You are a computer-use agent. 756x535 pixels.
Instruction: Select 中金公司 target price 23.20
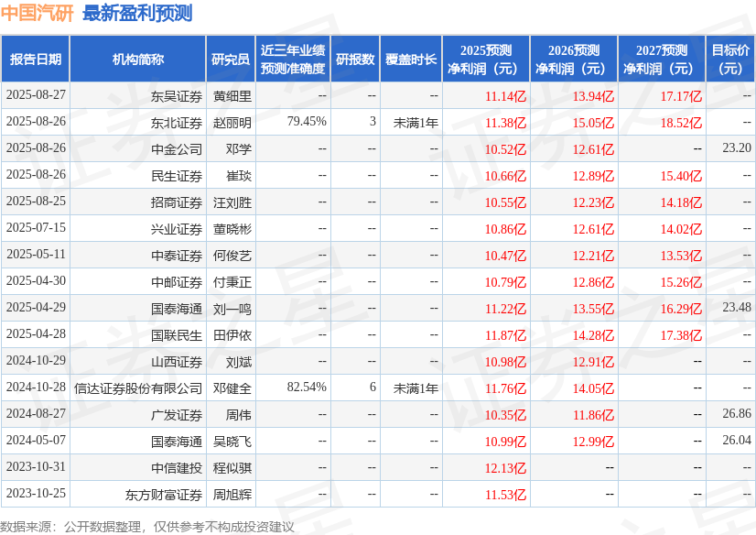(737, 147)
